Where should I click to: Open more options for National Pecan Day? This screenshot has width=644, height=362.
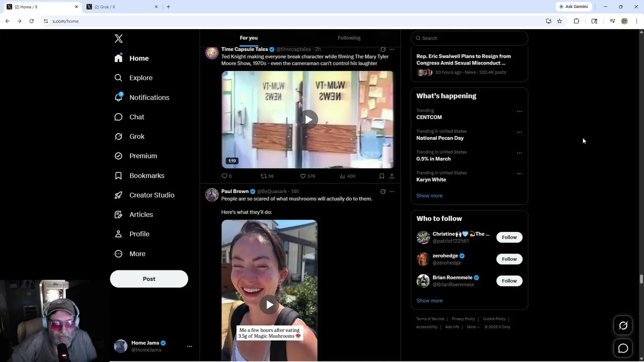click(x=519, y=132)
